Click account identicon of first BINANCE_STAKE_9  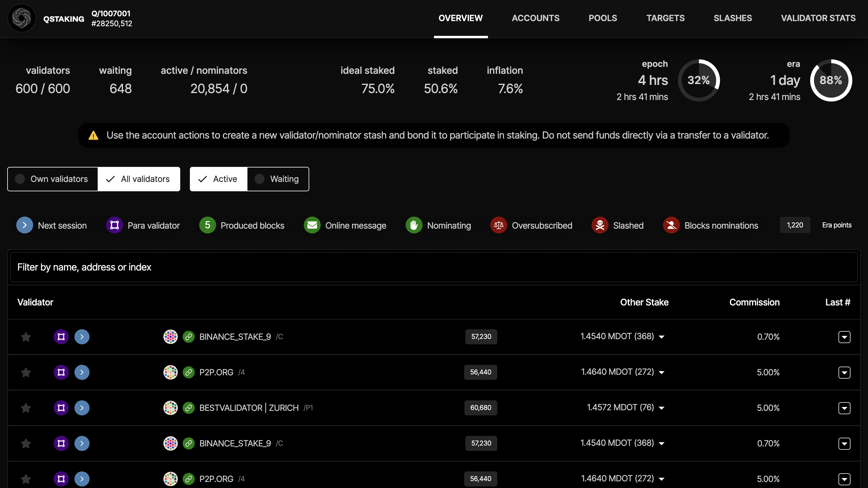point(171,337)
